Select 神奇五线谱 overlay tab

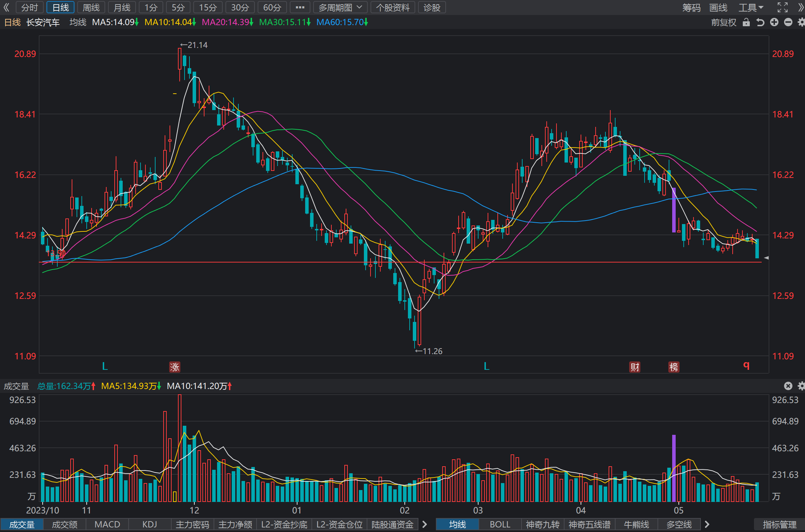tap(590, 525)
